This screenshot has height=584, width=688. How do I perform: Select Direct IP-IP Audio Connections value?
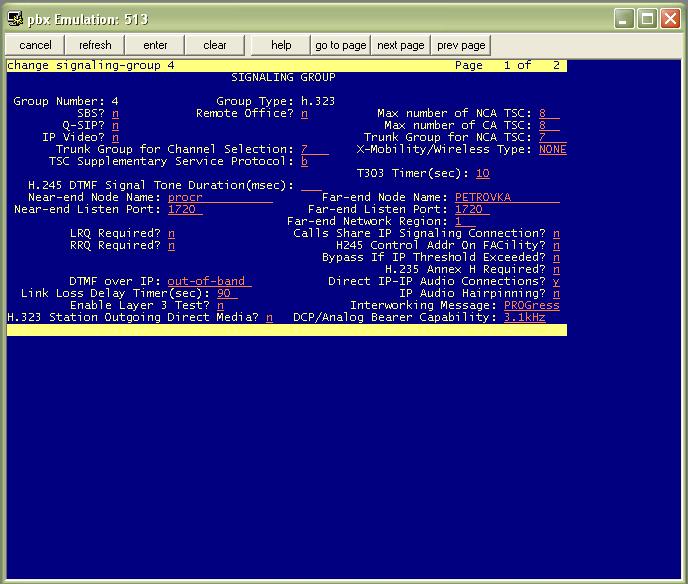tap(556, 281)
